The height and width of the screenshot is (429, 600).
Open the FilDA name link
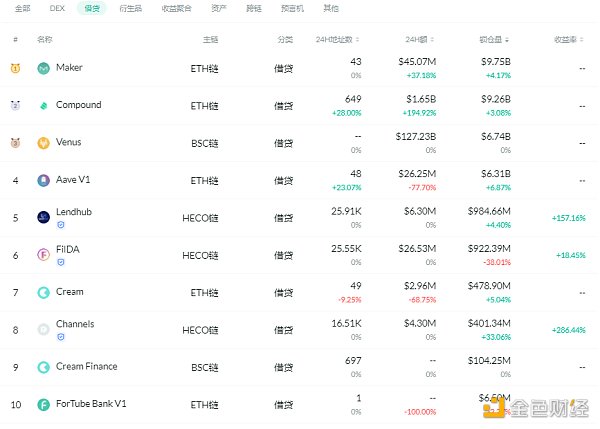point(68,249)
